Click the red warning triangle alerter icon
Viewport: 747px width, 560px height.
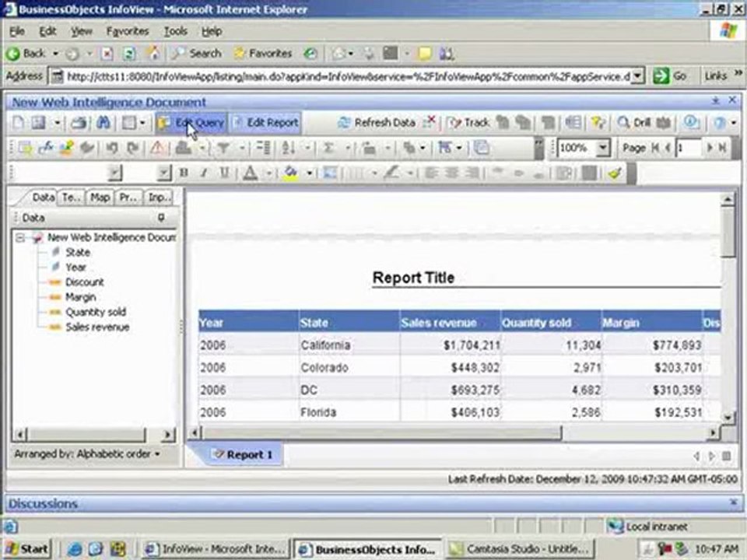click(157, 148)
